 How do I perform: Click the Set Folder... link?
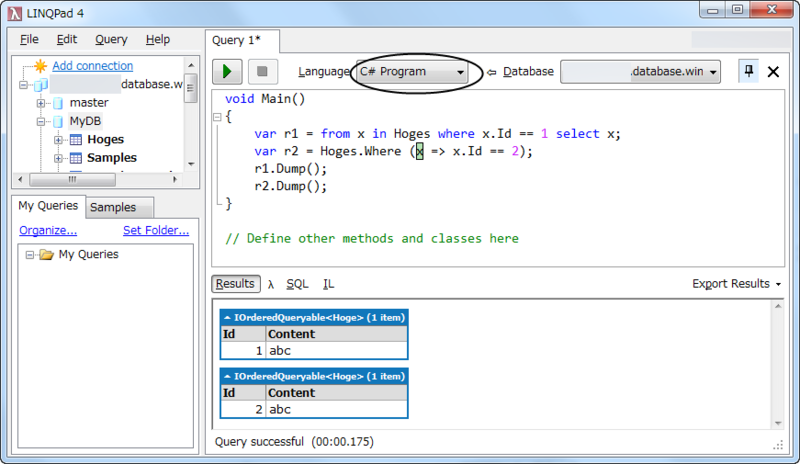point(156,230)
